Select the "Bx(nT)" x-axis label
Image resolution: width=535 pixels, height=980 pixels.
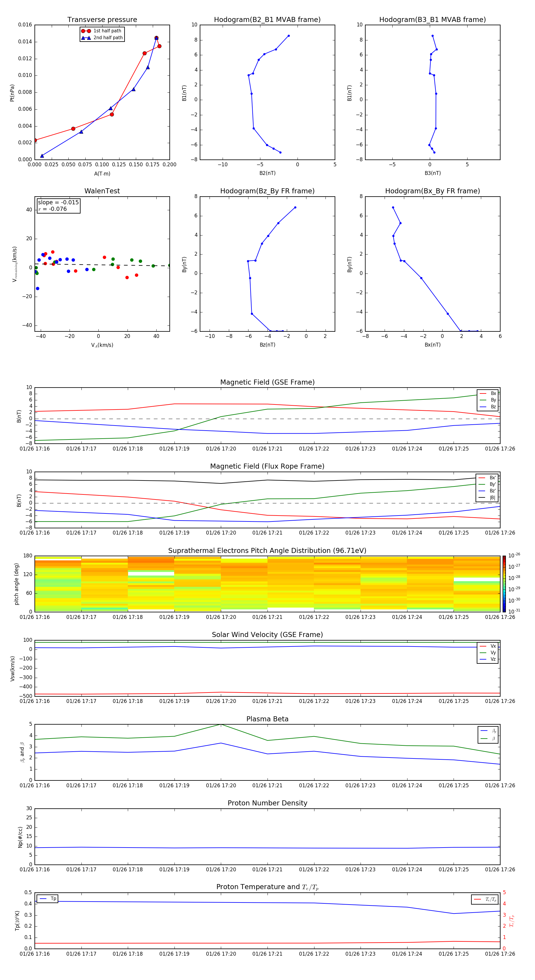432,345
